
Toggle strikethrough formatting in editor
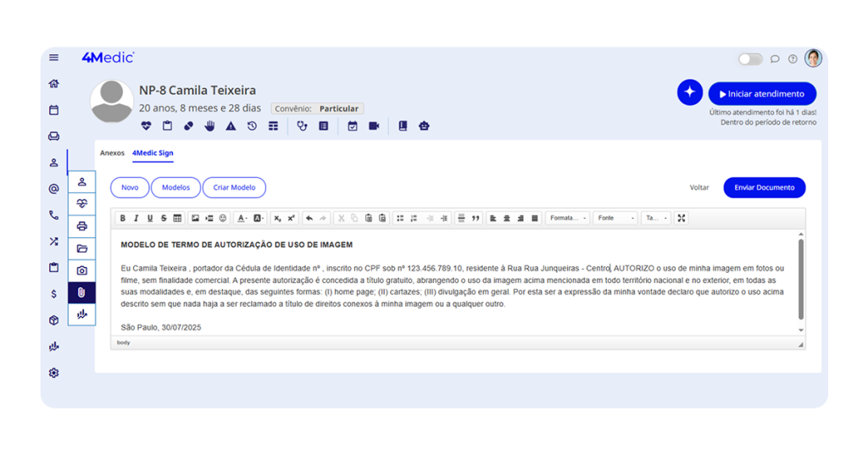[164, 218]
